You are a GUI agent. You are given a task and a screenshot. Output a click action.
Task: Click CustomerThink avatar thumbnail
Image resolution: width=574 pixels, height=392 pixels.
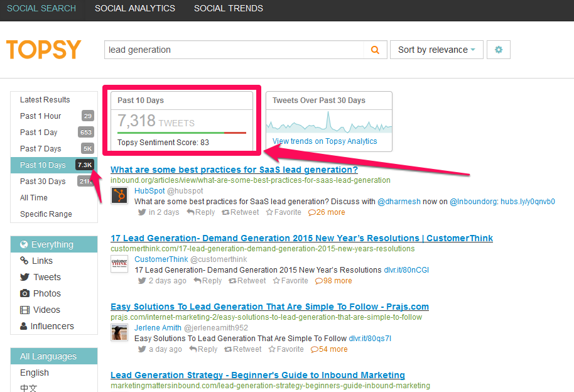119,264
